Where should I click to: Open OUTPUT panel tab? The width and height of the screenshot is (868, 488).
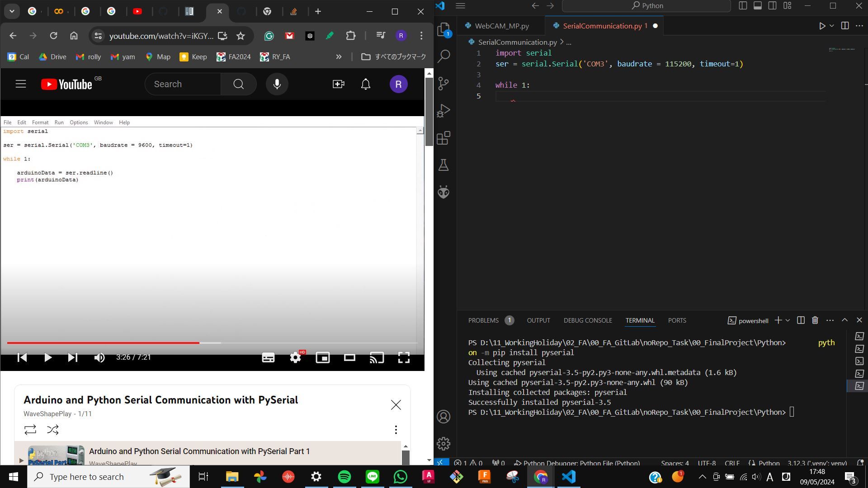click(538, 320)
